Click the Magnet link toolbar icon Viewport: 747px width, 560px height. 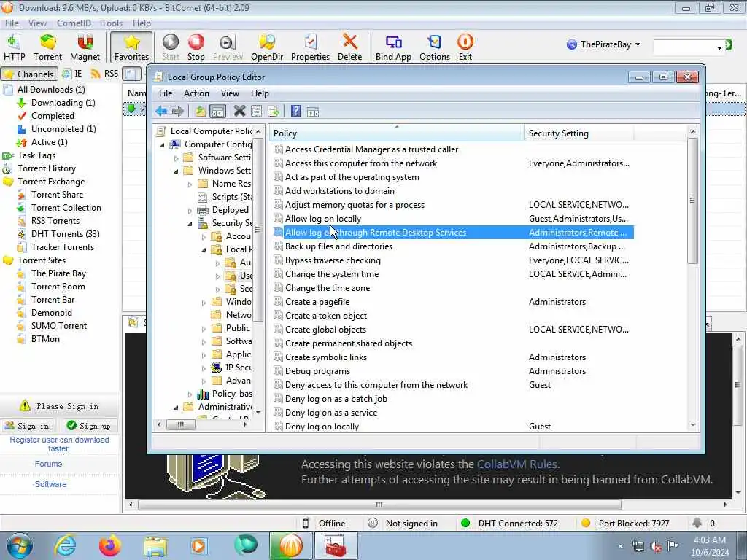point(85,47)
